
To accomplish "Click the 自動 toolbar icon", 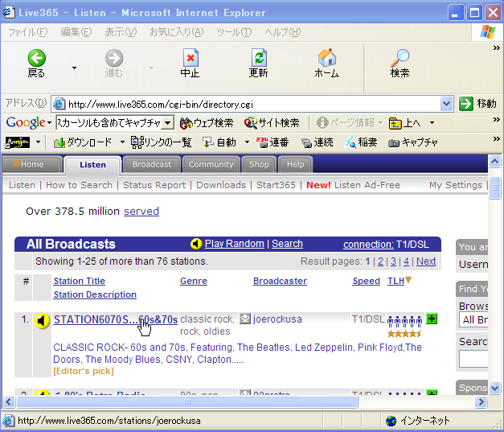I will [x=208, y=142].
